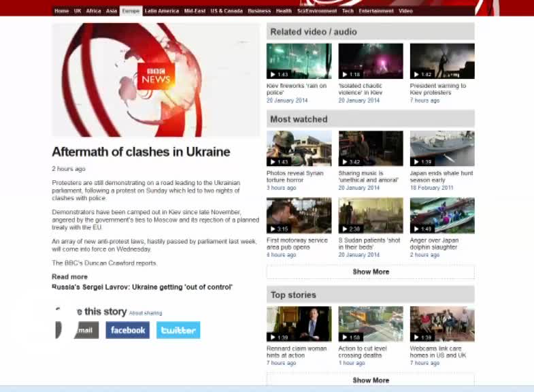
Task: Click the About sharing link
Action: coord(146,313)
